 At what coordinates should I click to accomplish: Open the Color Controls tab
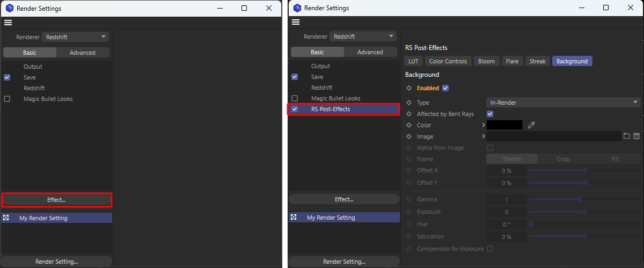[x=448, y=61]
